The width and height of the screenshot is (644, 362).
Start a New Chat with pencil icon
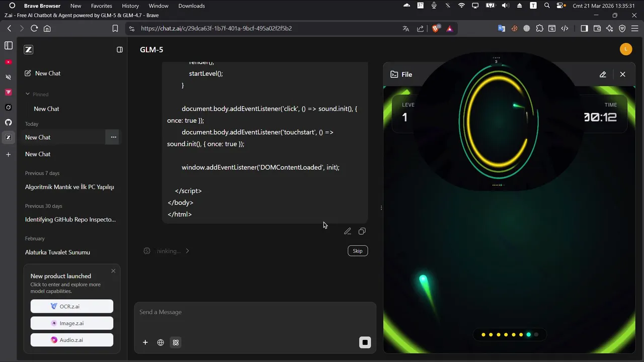point(42,73)
